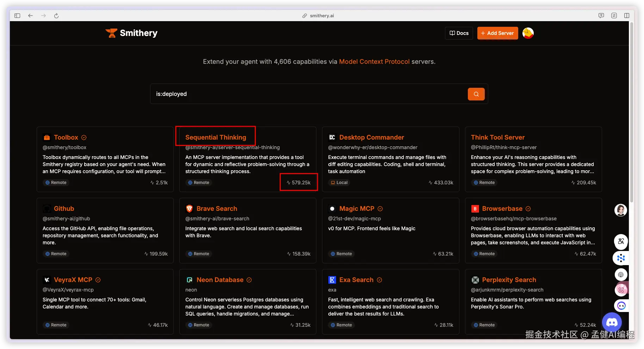The width and height of the screenshot is (644, 349).
Task: Click the @wonderwhy-er/desktop-commander handle
Action: (373, 147)
